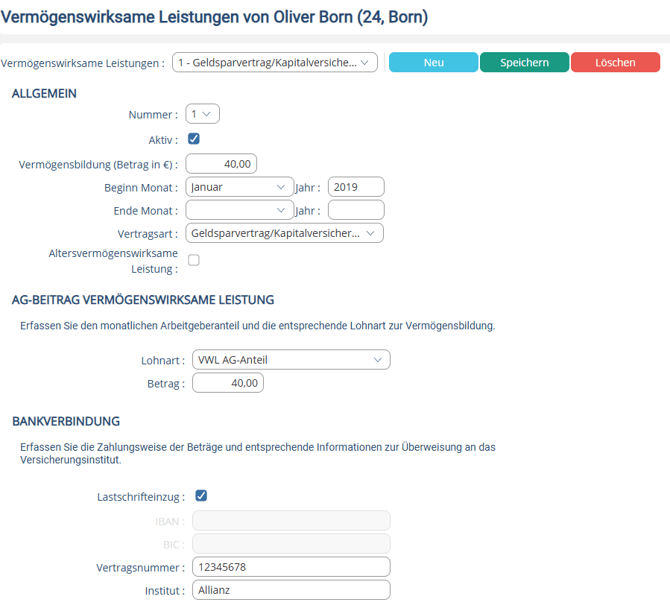Save the form with Speichern
This screenshot has width=670, height=608.
point(524,62)
